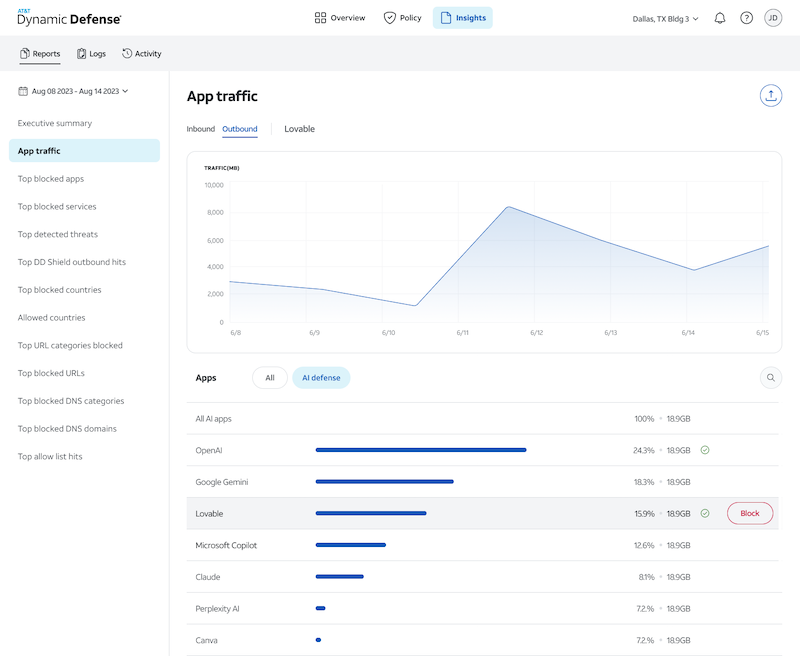Select the Outbound traffic tab

click(240, 129)
